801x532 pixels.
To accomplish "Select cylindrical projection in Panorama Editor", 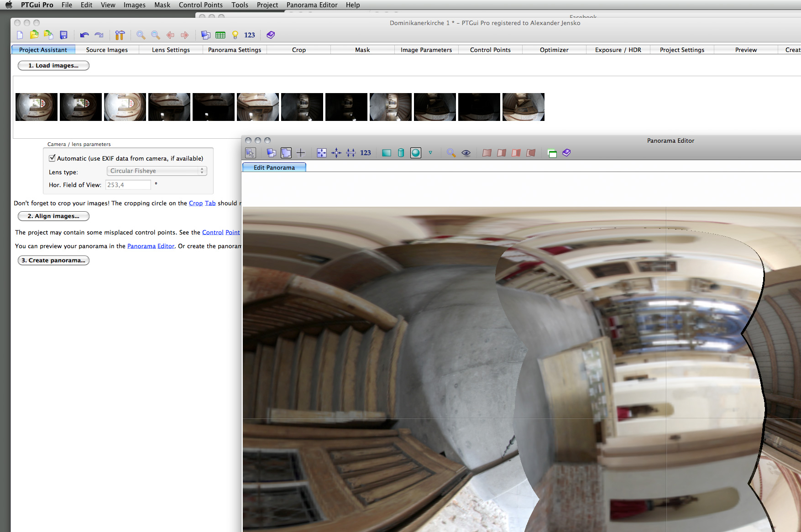I will tap(401, 153).
